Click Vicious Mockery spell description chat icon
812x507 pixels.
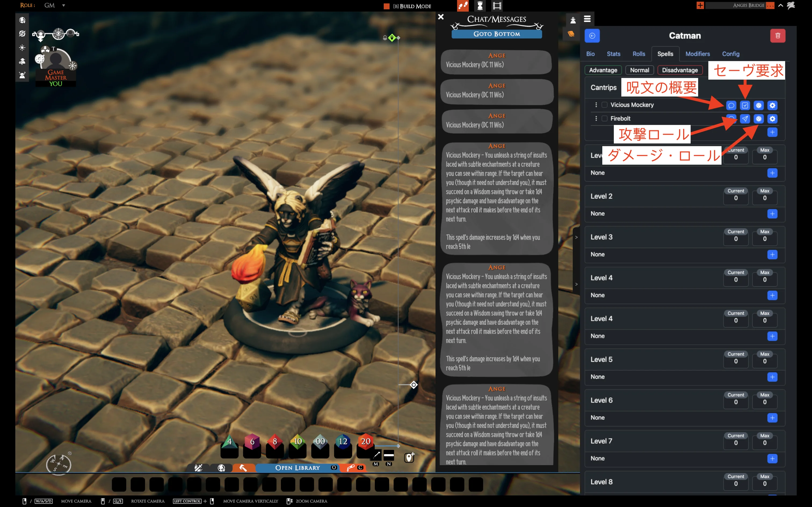coord(731,105)
